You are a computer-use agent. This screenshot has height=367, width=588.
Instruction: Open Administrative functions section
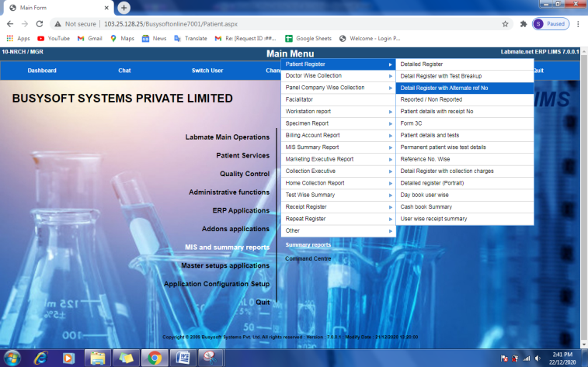click(x=229, y=192)
